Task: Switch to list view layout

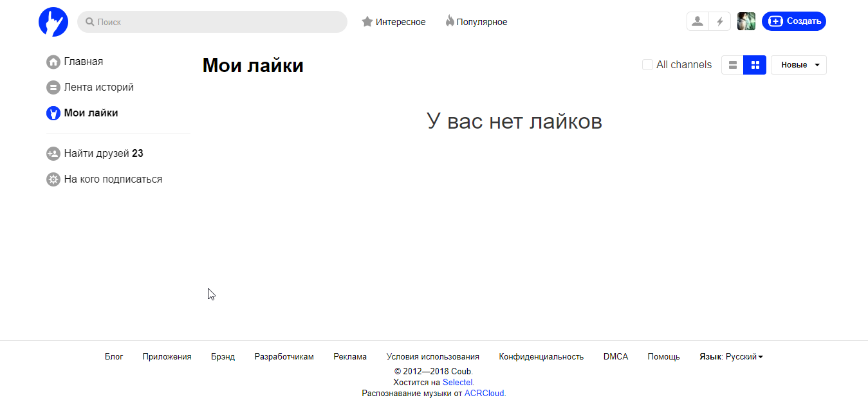Action: 732,64
